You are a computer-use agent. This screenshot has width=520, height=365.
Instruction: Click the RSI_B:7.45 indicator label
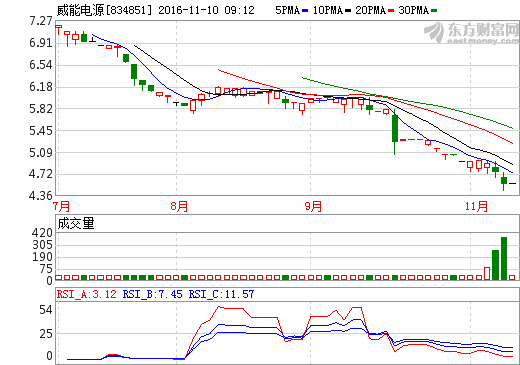point(153,294)
